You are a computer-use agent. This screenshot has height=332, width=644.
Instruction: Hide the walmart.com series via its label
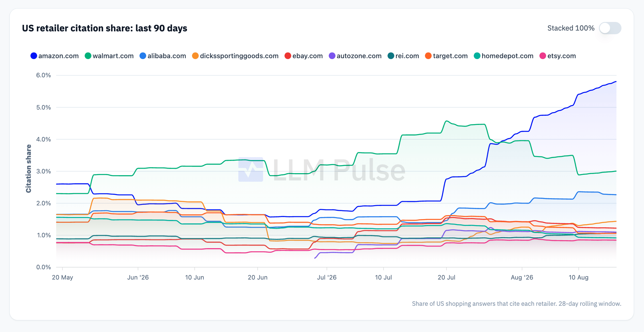pyautogui.click(x=113, y=56)
